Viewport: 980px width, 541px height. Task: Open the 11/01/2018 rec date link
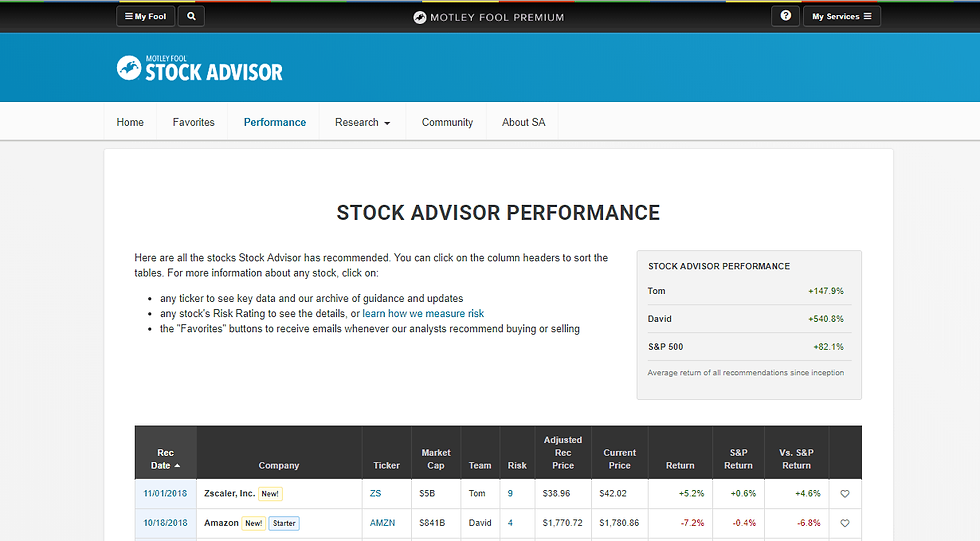click(165, 494)
